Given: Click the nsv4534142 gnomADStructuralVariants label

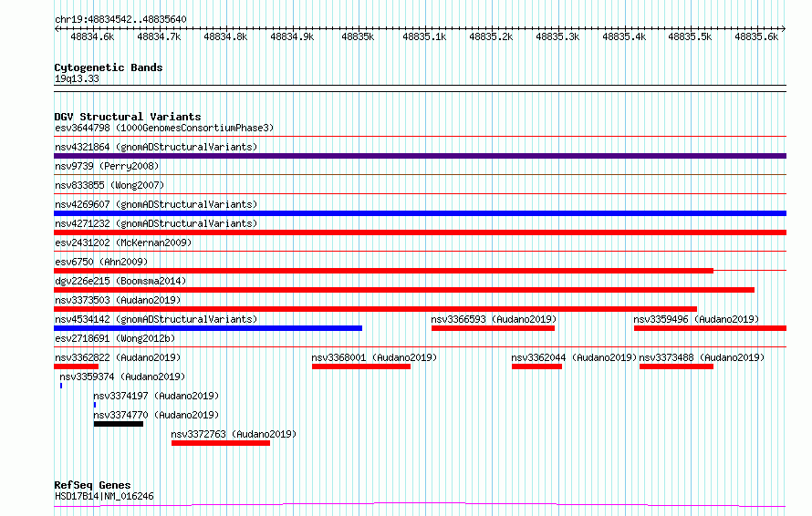Looking at the screenshot, I should click(x=156, y=319).
